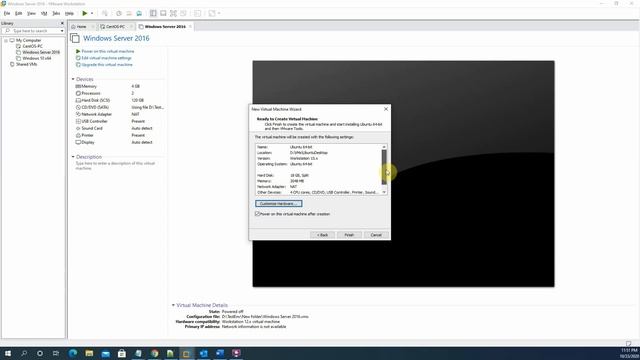Click the Manage Snapshots icon in toolbar

[x=139, y=13]
